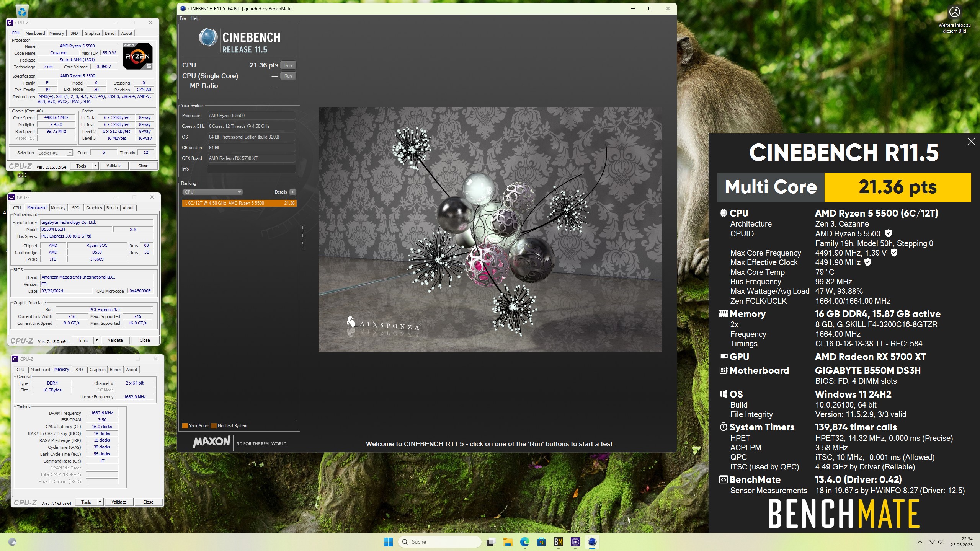Switch to Memory tab in top CPU-Z window

pos(57,33)
